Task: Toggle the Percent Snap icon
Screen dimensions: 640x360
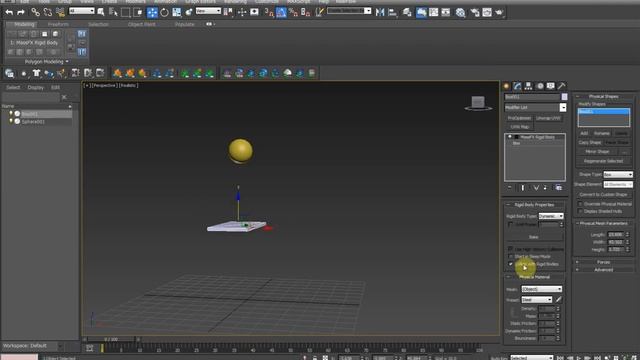Action: [293, 12]
